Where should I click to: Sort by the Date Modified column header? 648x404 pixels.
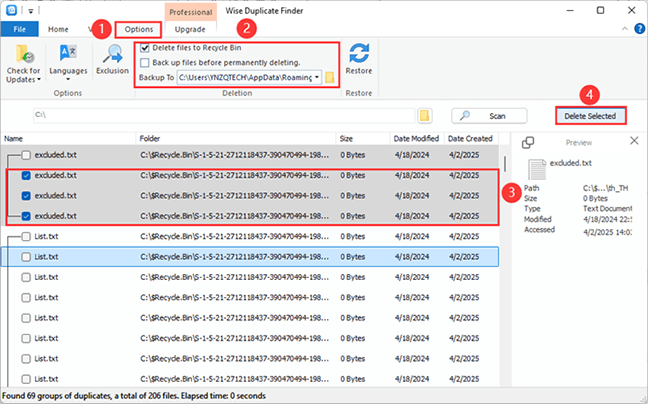coord(417,139)
